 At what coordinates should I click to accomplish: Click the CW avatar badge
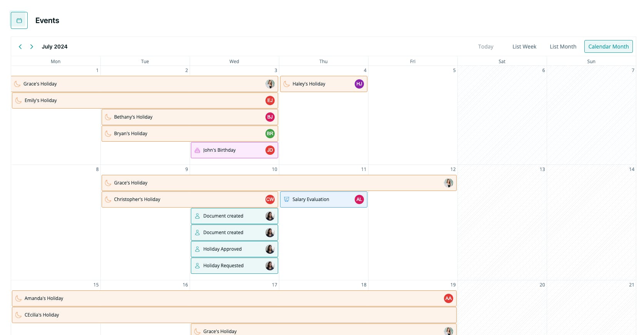click(x=270, y=199)
